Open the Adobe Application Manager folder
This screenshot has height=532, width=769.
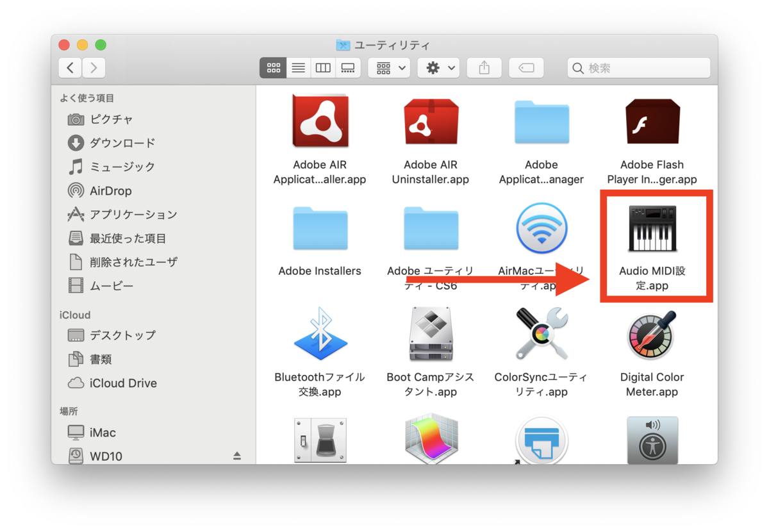click(x=542, y=122)
